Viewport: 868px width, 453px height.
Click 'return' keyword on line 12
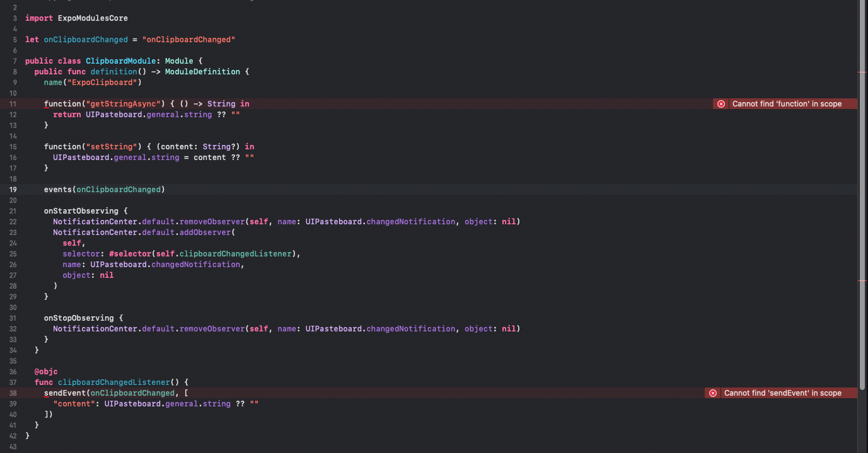click(x=67, y=115)
